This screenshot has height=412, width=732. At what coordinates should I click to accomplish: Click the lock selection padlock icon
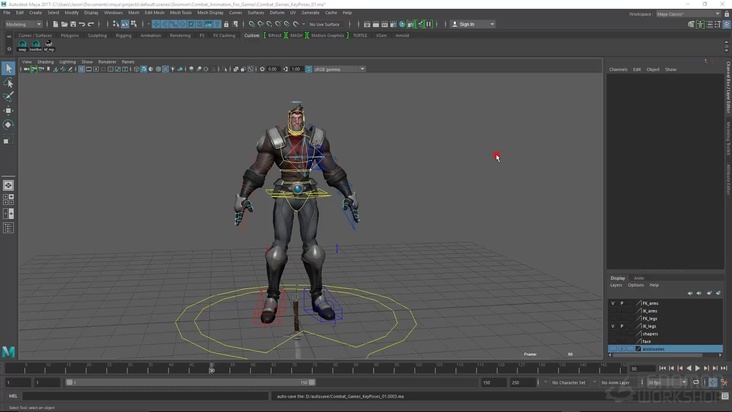point(226,24)
